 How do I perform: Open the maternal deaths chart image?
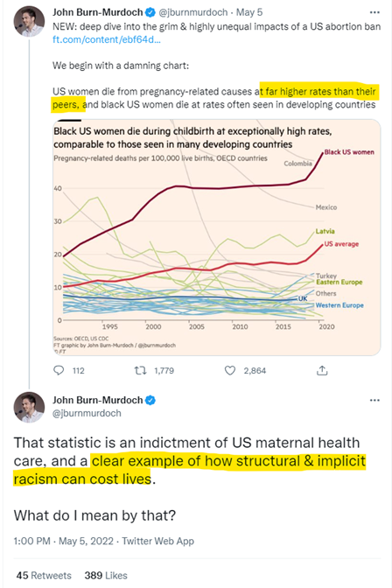[x=216, y=237]
